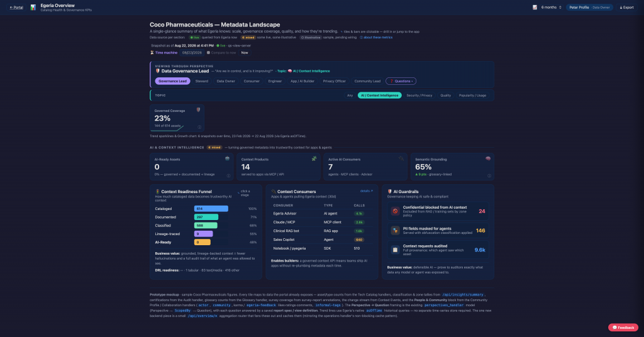Select Security / Privacy topic filter
644x337 pixels.
(x=419, y=95)
